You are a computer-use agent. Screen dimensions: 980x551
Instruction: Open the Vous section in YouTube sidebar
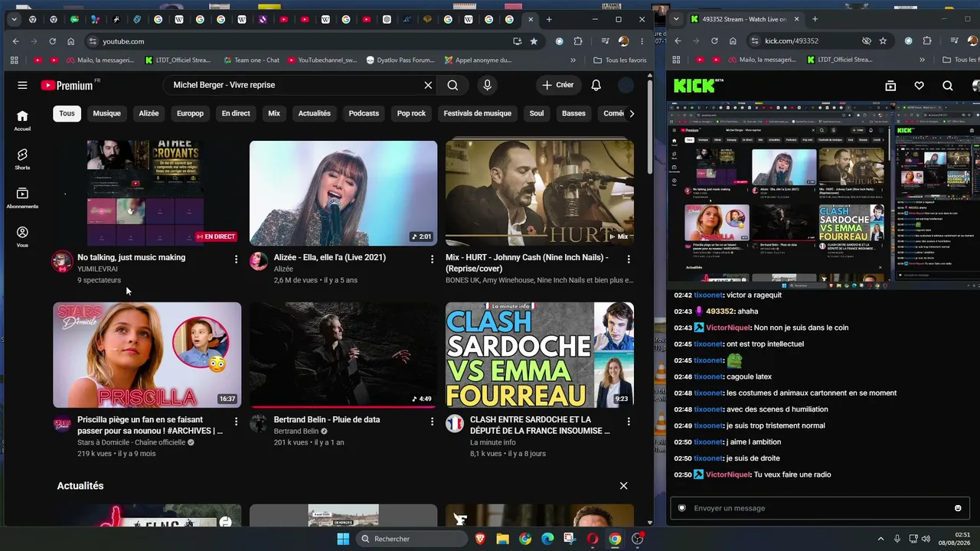[x=22, y=236]
